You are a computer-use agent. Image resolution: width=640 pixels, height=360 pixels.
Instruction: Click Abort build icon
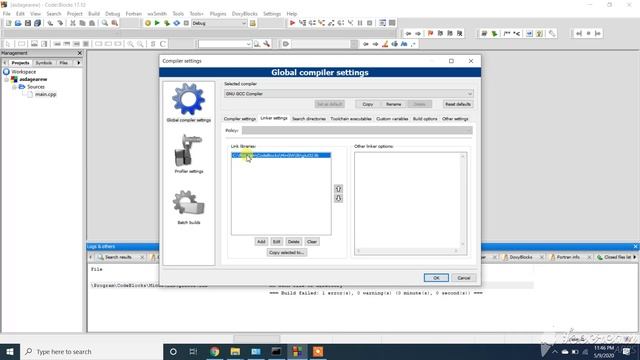tap(187, 23)
